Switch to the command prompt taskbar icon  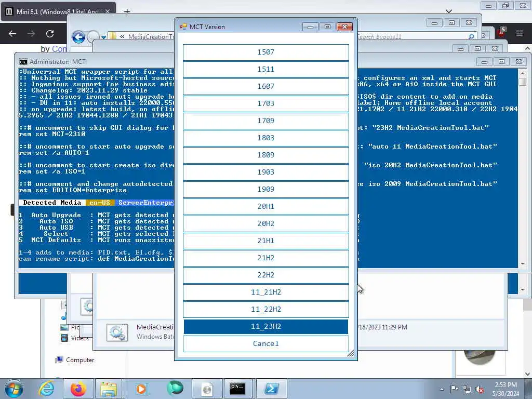pos(237,389)
